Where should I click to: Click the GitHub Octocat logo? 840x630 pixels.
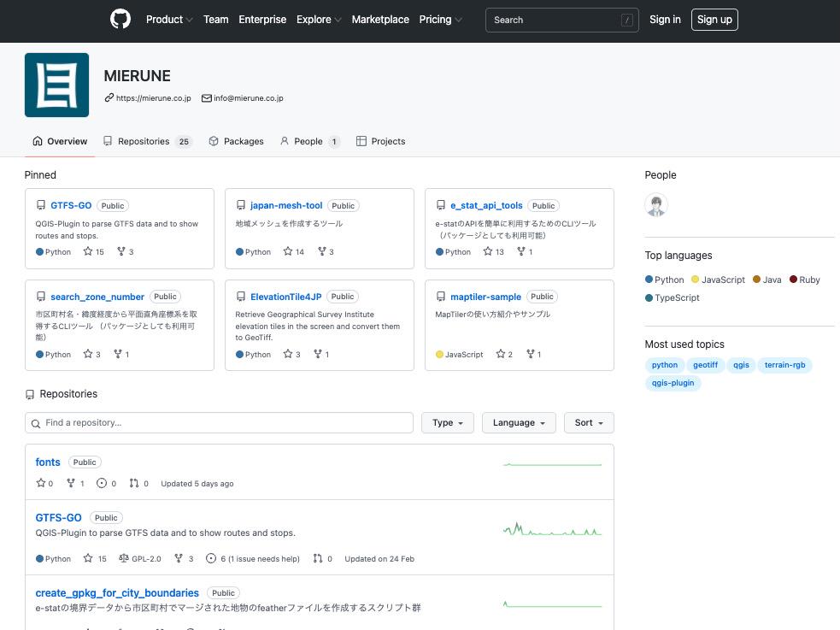pyautogui.click(x=120, y=19)
